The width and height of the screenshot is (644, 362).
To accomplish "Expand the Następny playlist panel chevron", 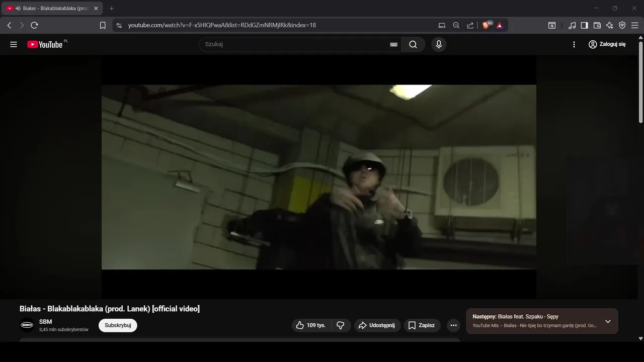I will click(608, 321).
